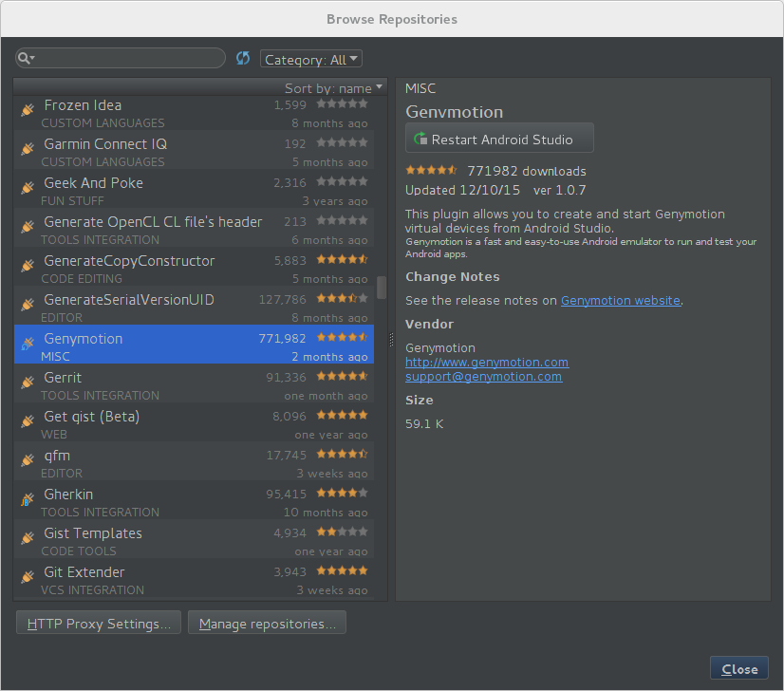Select GenerateSerialVersionUID plugin row

click(194, 306)
